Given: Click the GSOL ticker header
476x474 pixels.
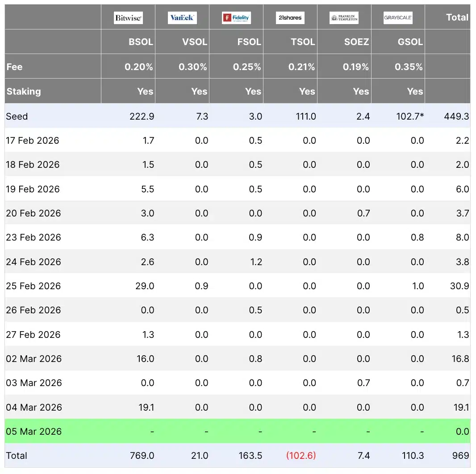Looking at the screenshot, I should tap(410, 42).
